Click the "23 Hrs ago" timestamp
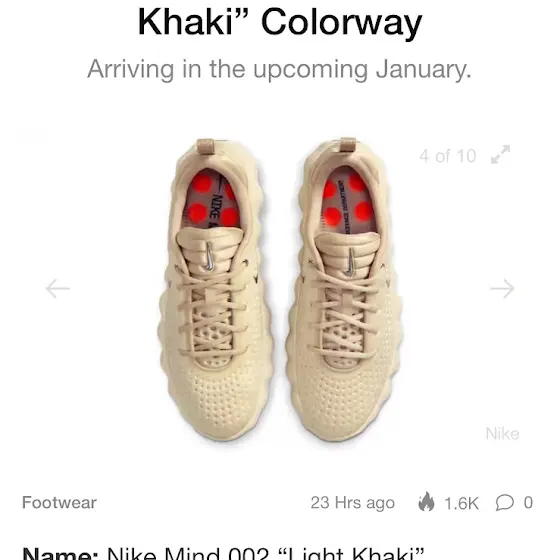 pos(352,503)
